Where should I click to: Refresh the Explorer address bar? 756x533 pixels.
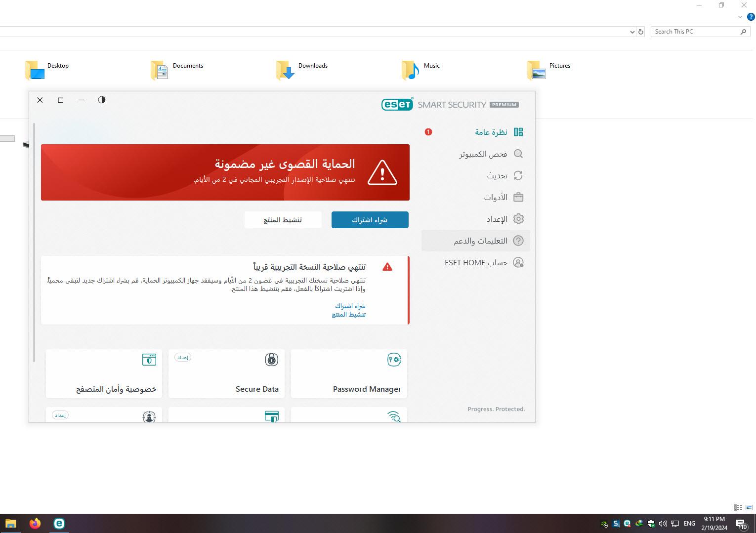coord(641,32)
